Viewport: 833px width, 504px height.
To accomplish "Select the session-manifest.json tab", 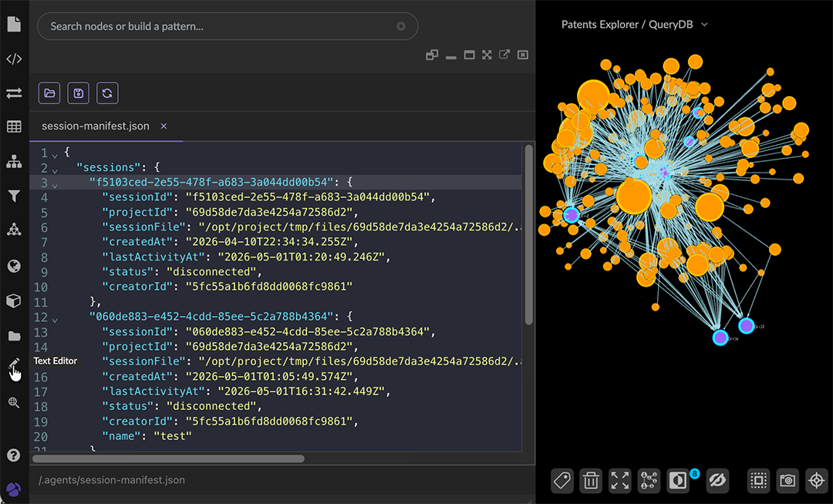I will [96, 126].
